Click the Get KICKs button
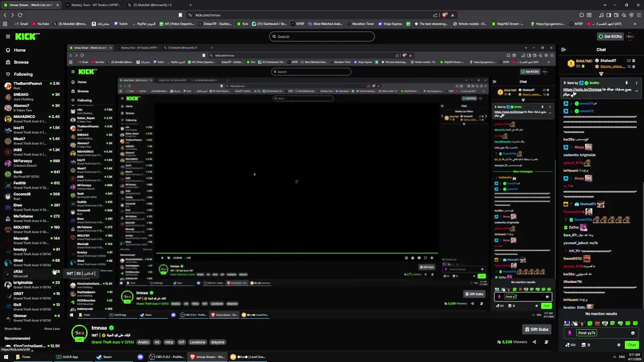The image size is (644, 362). coord(610,36)
